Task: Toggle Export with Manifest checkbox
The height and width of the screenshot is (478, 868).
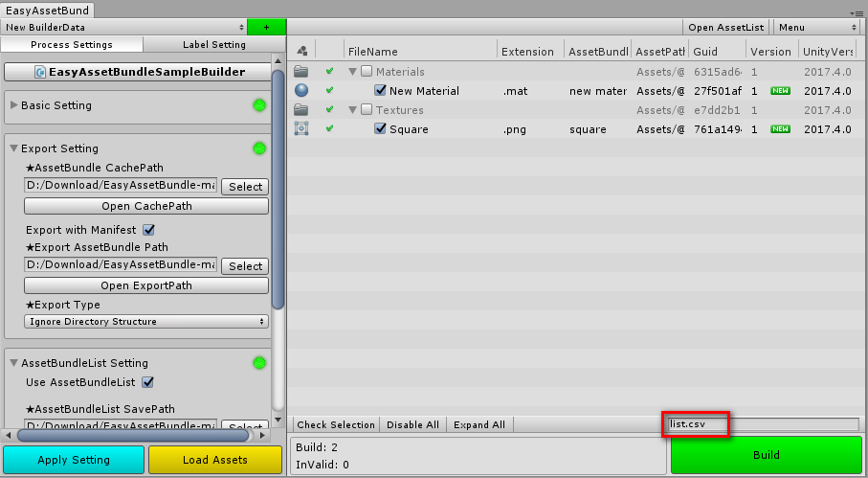Action: click(148, 230)
